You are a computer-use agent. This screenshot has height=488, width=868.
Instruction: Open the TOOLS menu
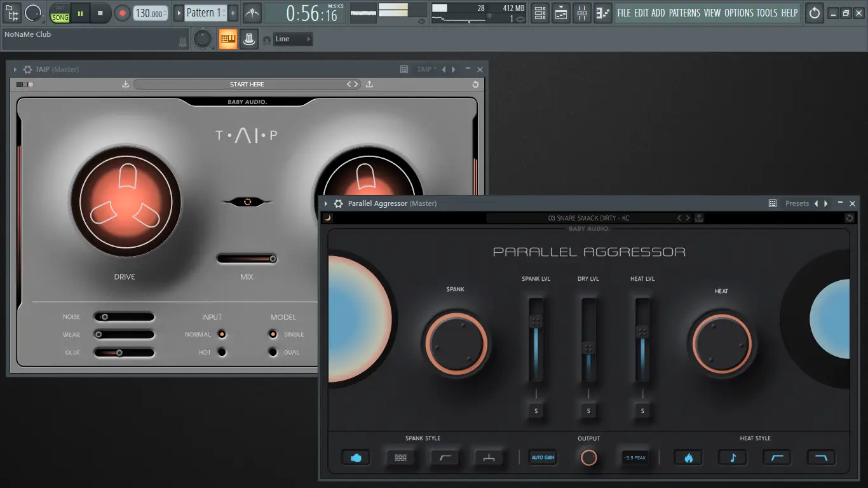(767, 13)
